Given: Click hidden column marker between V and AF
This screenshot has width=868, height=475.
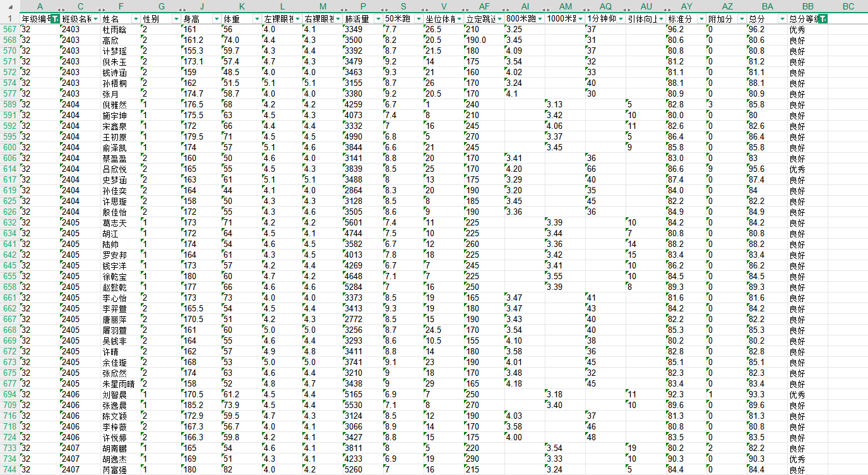Looking at the screenshot, I should coord(464,6).
